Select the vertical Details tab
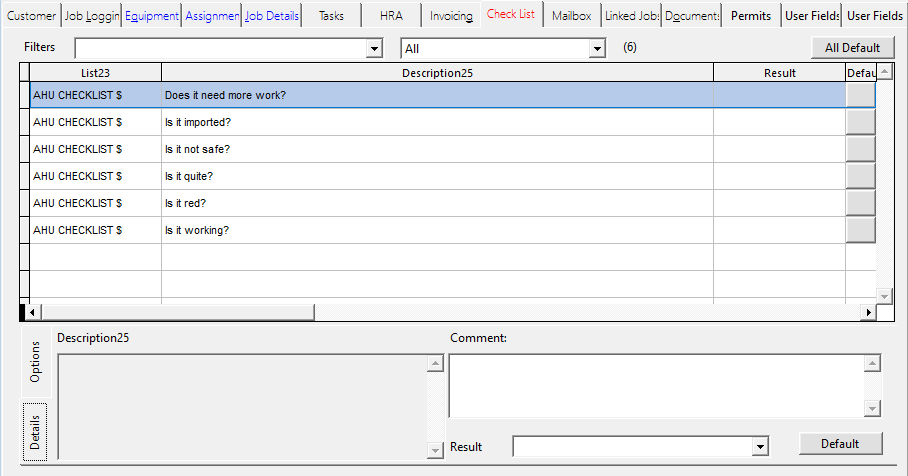The height and width of the screenshot is (476, 908). (36, 430)
